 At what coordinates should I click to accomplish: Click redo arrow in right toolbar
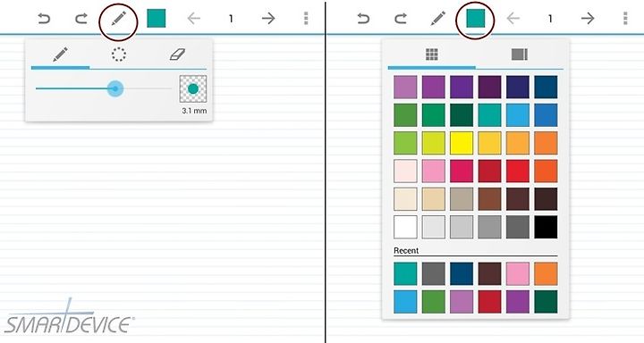401,19
